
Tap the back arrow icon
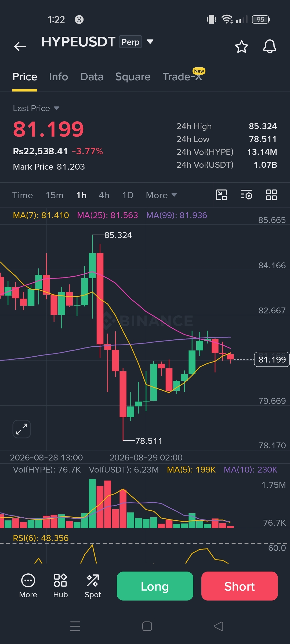pos(20,46)
